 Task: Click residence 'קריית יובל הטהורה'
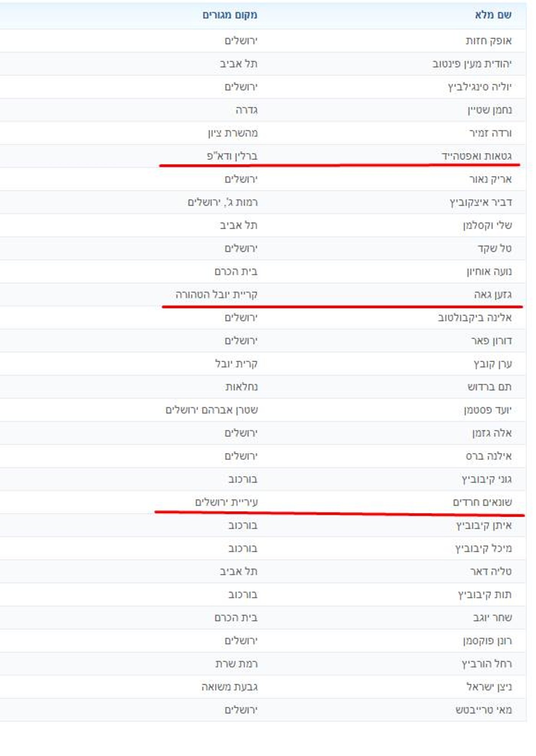point(216,294)
